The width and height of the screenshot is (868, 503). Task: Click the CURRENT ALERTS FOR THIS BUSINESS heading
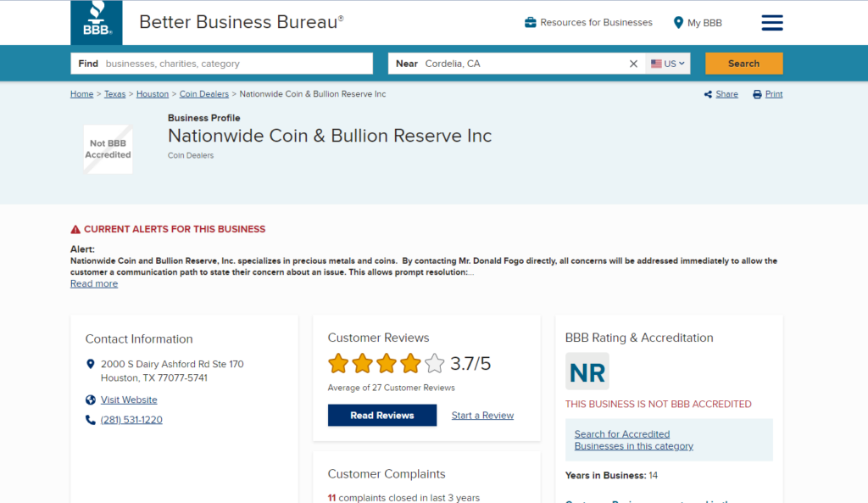pyautogui.click(x=175, y=229)
